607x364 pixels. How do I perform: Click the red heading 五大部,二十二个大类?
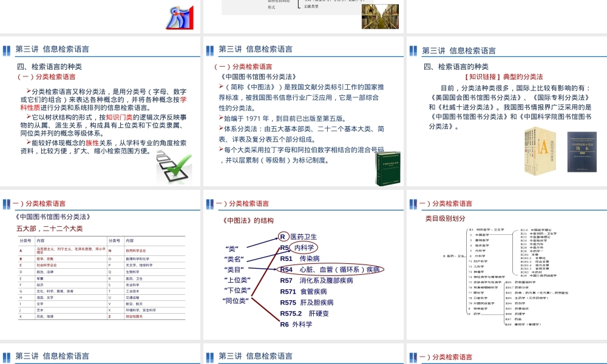point(49,228)
